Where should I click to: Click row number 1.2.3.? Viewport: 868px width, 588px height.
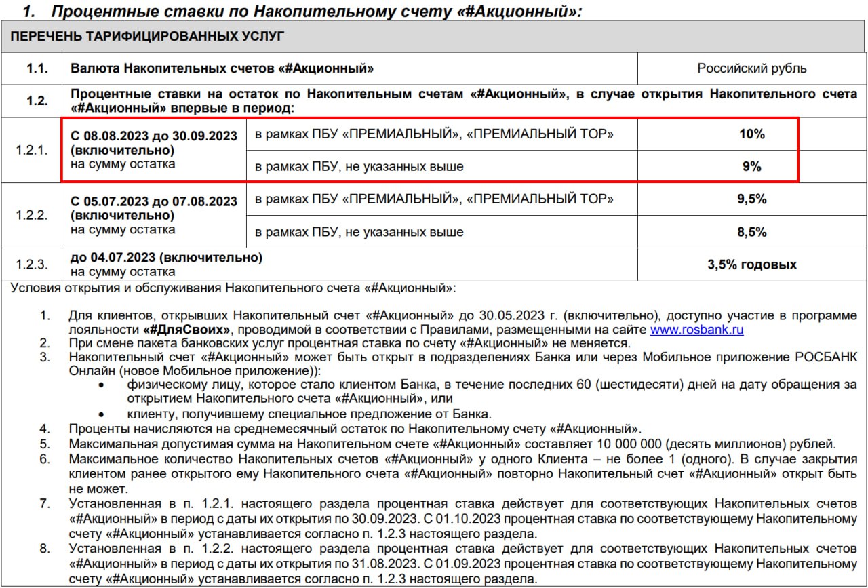click(32, 264)
